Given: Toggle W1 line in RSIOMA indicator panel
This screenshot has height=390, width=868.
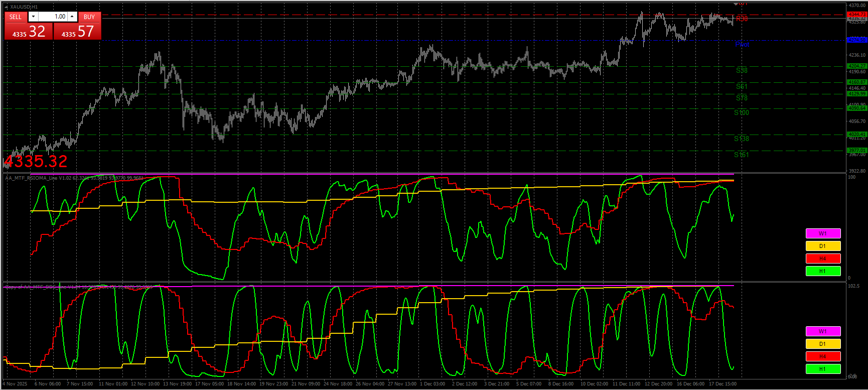Looking at the screenshot, I should 823,233.
